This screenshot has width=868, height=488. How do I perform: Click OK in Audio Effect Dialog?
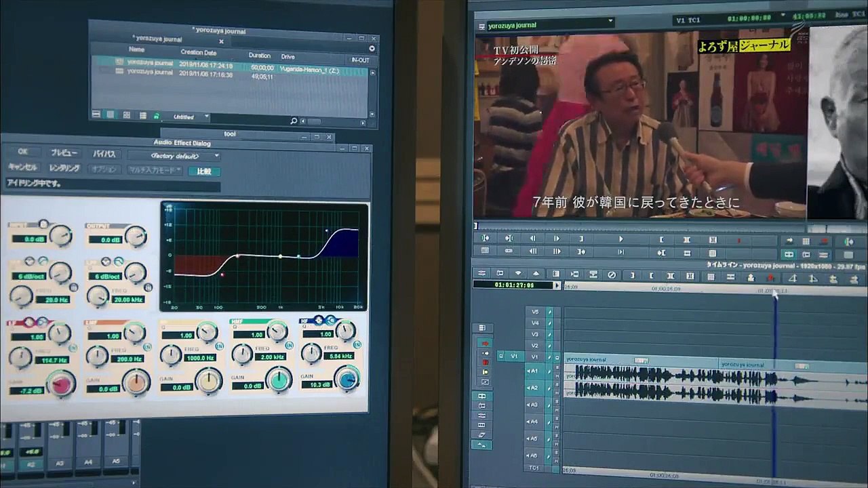click(23, 152)
